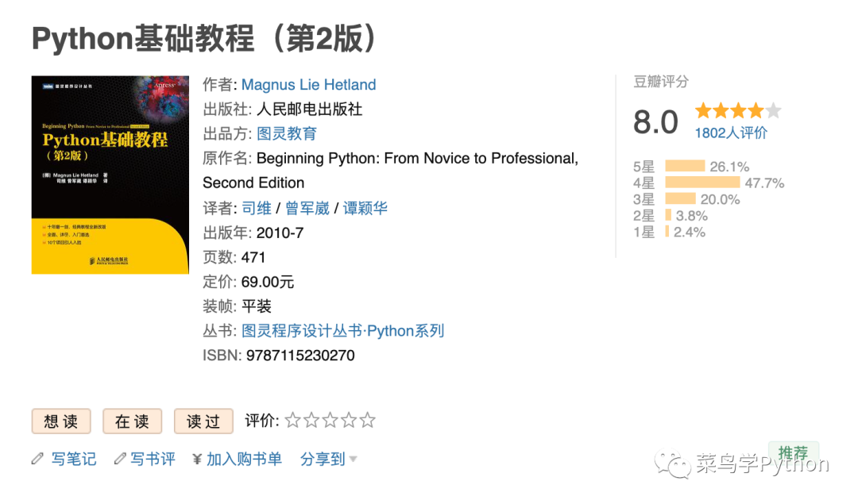Rate the book four stars
The width and height of the screenshot is (858, 504).
349,421
